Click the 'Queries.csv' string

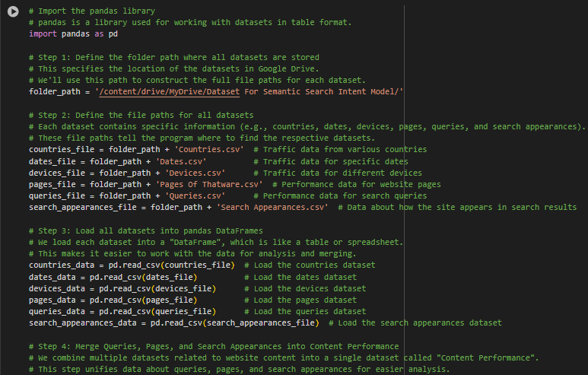pos(195,195)
